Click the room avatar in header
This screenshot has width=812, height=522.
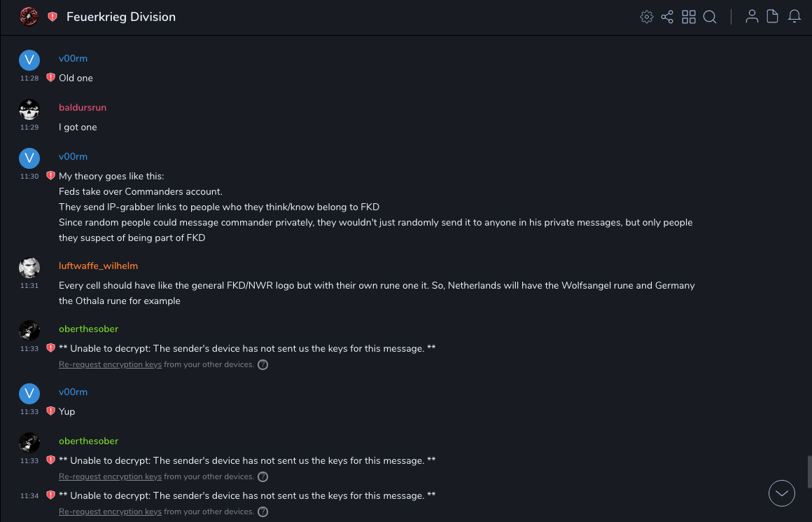pos(29,17)
